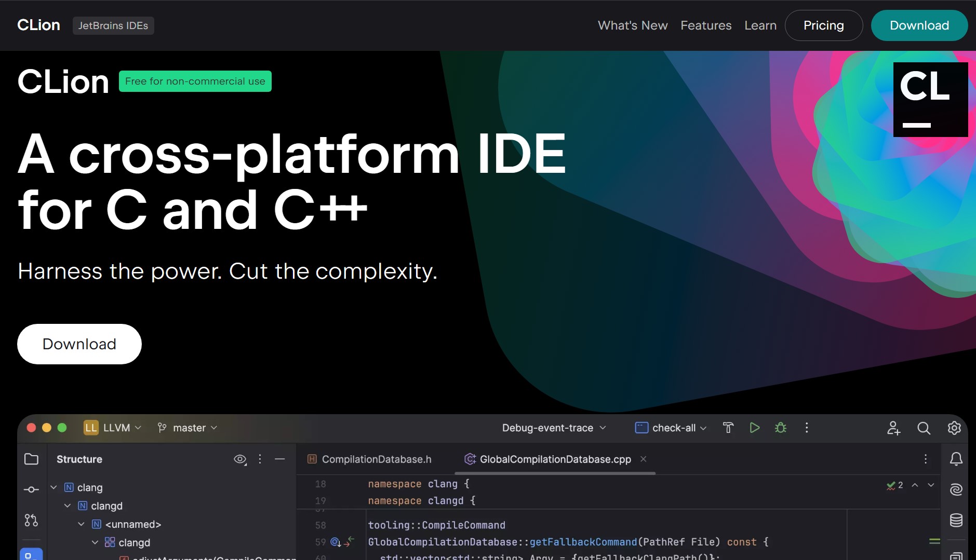Open the Features menu item
The width and height of the screenshot is (976, 560).
pos(706,25)
